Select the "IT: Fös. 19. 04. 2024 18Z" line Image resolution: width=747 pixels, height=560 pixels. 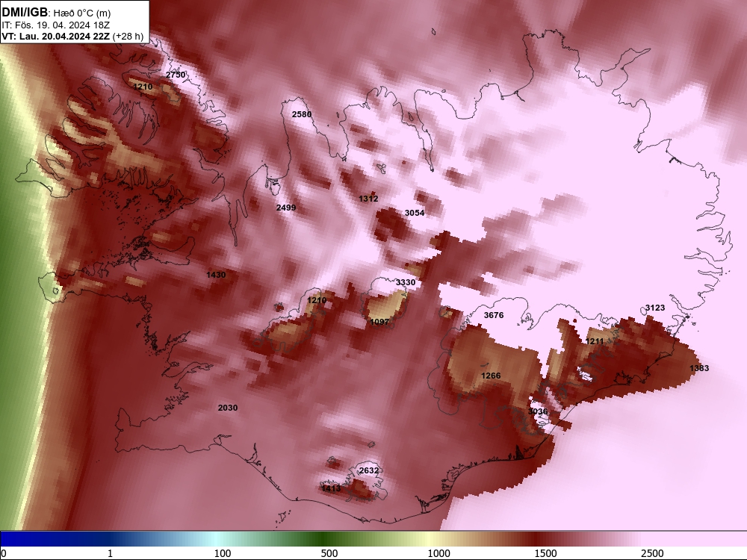click(x=55, y=25)
